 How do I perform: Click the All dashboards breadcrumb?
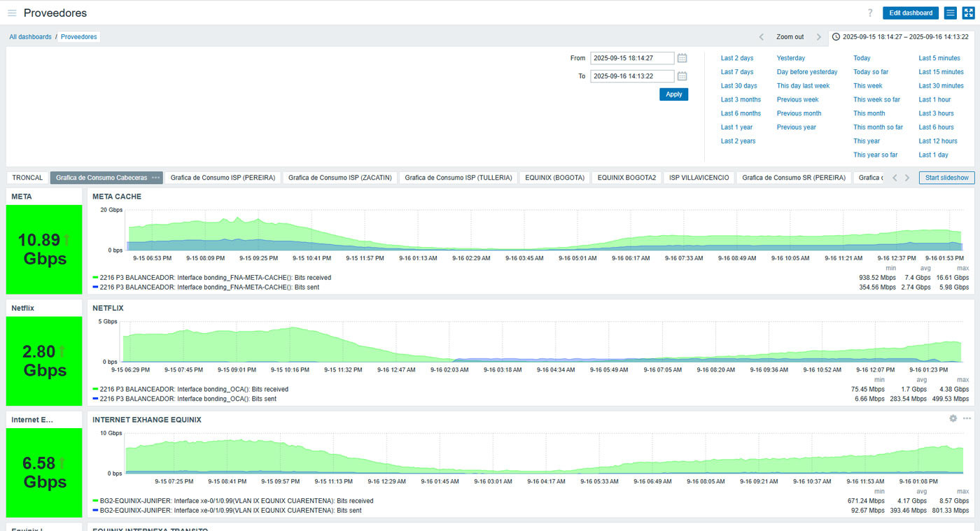(x=30, y=37)
